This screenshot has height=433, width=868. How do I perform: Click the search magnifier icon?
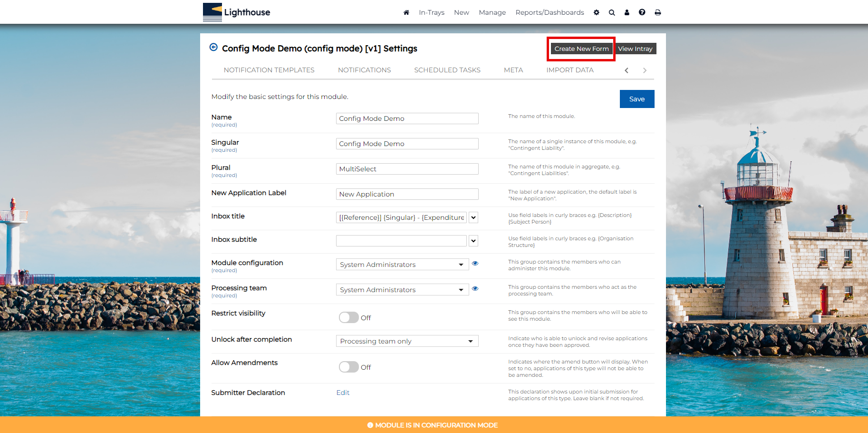tap(612, 12)
